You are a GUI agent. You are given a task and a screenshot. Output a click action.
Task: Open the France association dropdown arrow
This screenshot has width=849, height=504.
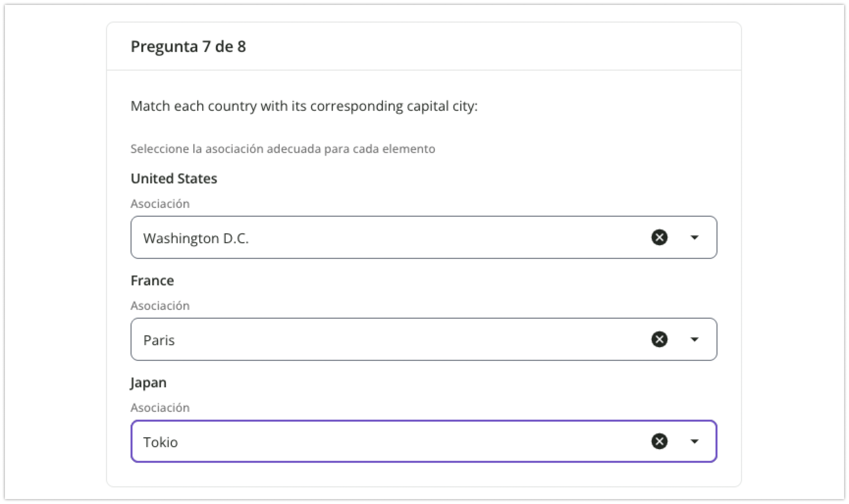click(x=694, y=339)
